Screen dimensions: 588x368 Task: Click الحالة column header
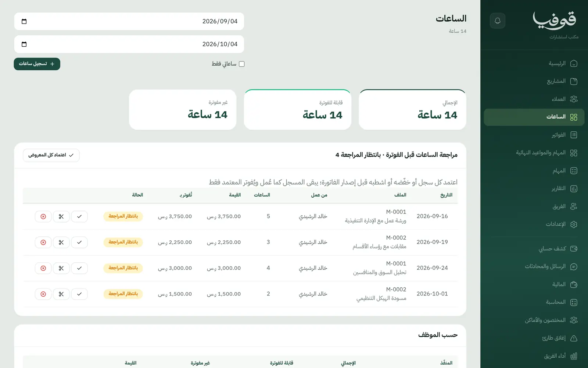[137, 195]
